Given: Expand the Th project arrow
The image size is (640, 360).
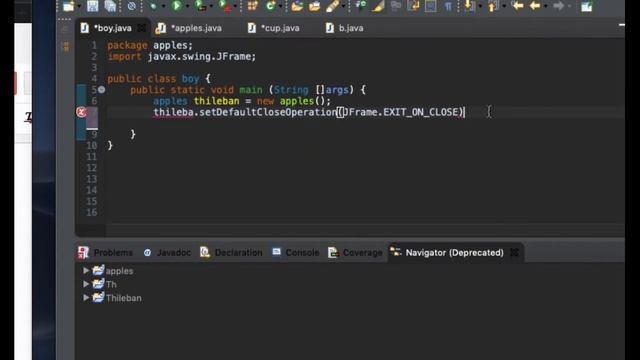Looking at the screenshot, I should [86, 284].
